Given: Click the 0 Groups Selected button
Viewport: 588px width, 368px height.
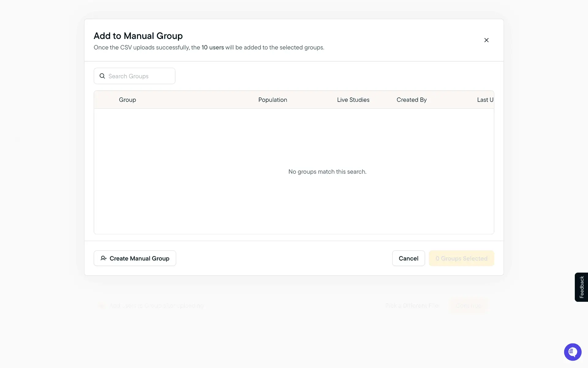Looking at the screenshot, I should pyautogui.click(x=461, y=258).
